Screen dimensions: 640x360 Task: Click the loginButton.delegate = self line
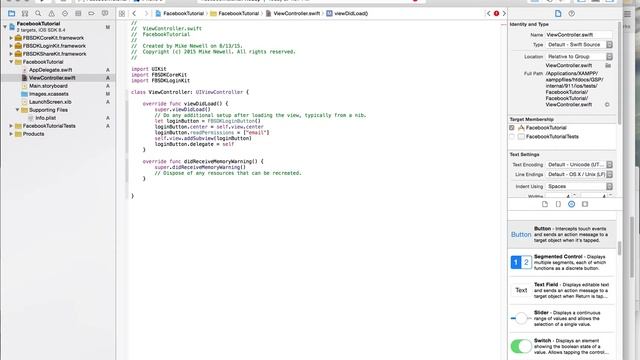pos(194,144)
